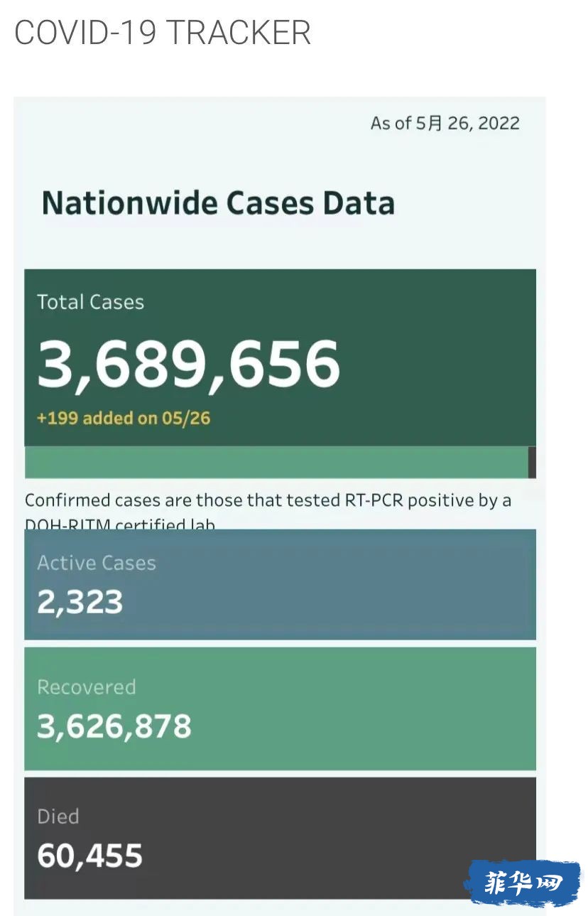Click the light green bar under Total Cases
The height and width of the screenshot is (916, 588).
click(276, 463)
